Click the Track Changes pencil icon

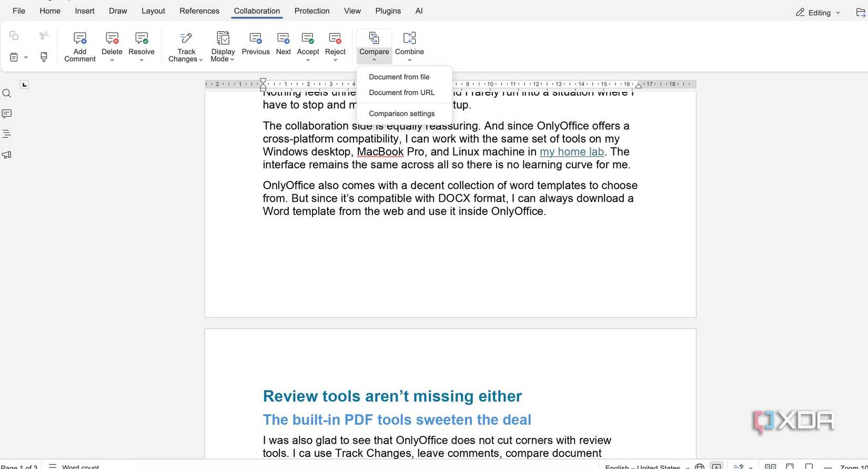click(x=186, y=38)
